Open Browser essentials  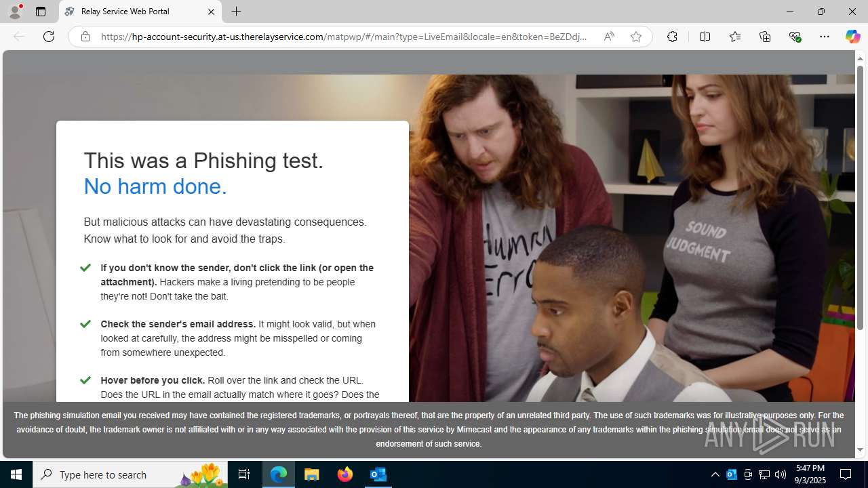point(795,37)
